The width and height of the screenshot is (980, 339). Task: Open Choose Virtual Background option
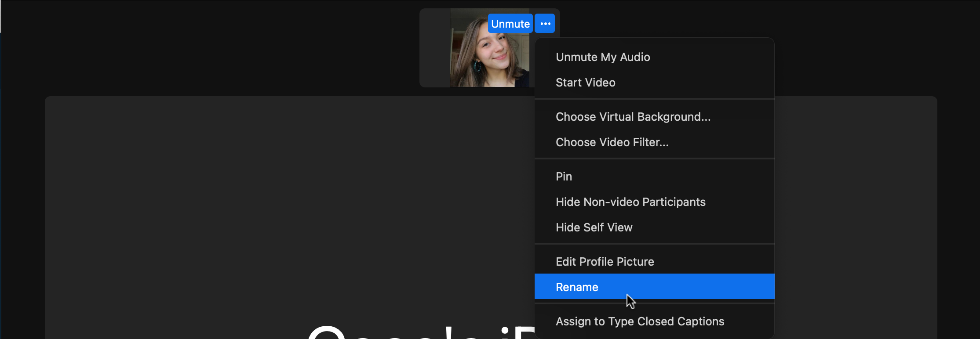[654, 117]
